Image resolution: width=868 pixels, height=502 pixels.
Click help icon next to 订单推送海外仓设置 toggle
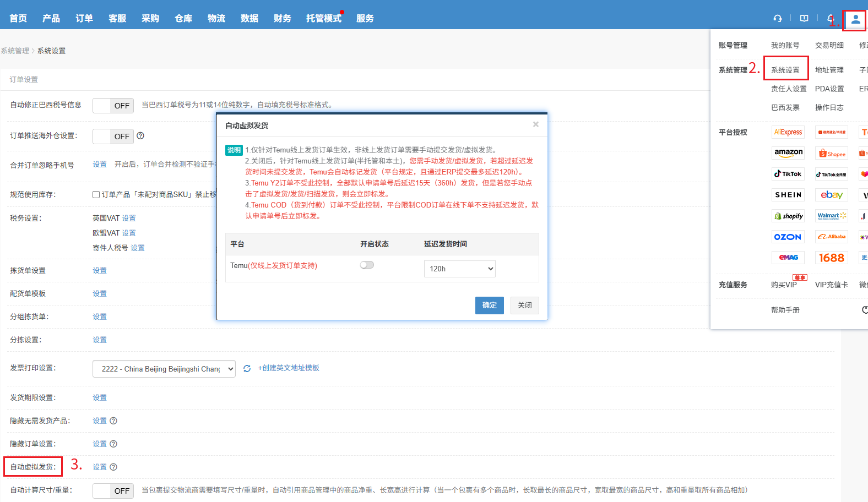click(140, 136)
